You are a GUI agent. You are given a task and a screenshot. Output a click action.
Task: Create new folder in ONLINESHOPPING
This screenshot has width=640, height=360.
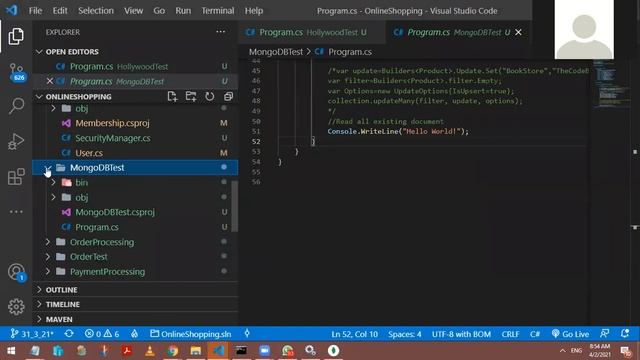coord(191,96)
